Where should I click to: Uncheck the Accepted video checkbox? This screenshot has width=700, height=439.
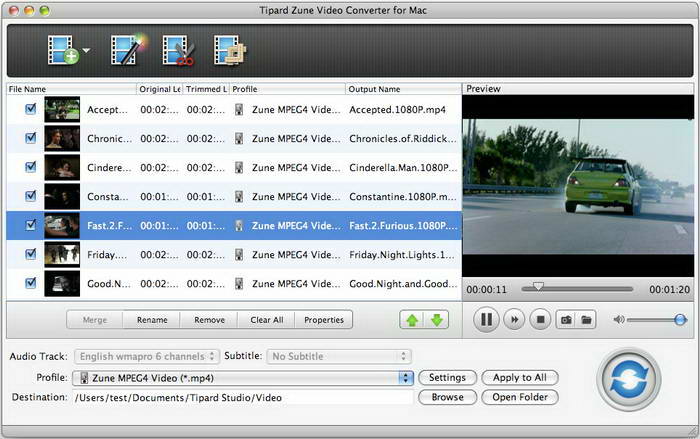click(30, 109)
